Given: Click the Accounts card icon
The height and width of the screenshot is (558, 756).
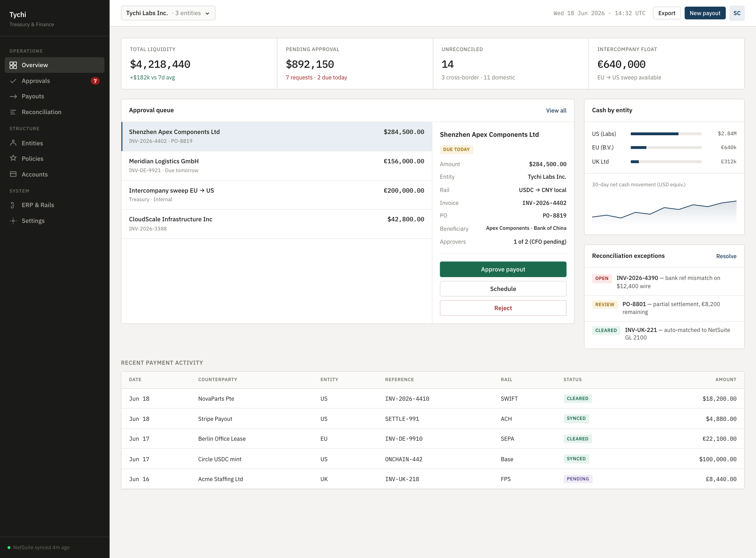Looking at the screenshot, I should tap(13, 174).
